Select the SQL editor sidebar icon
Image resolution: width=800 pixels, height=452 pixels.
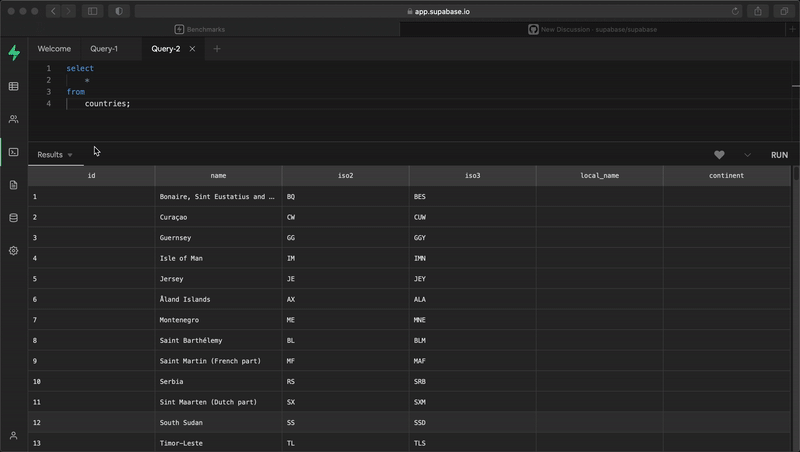[x=13, y=152]
